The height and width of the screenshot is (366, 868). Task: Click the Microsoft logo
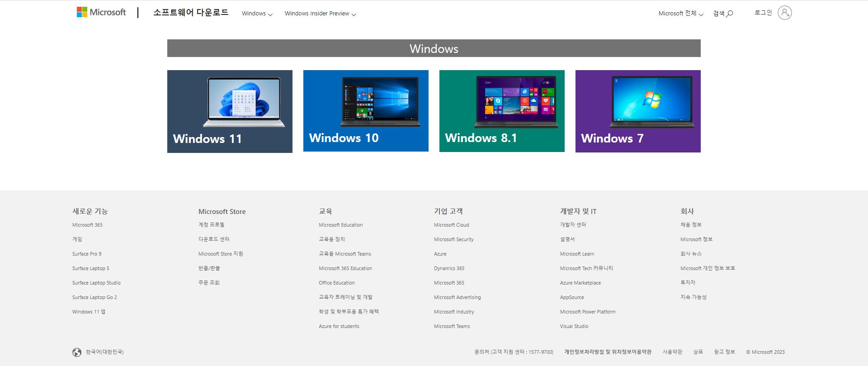[101, 12]
